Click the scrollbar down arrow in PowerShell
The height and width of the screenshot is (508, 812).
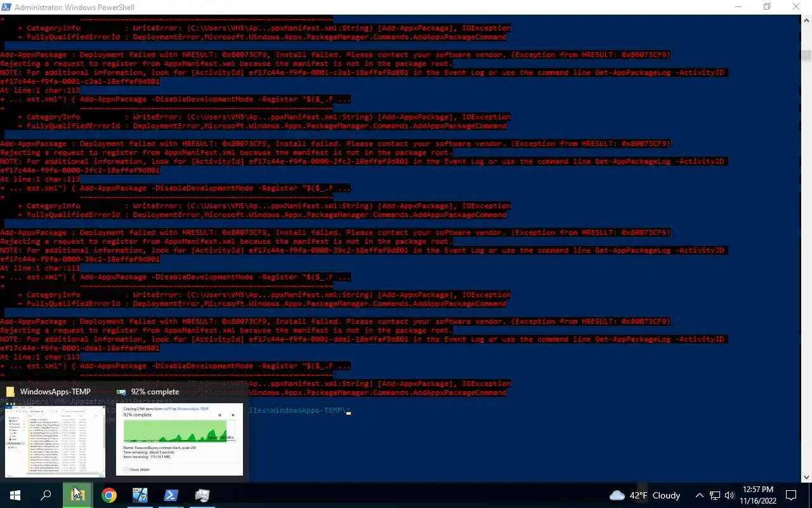click(x=806, y=477)
